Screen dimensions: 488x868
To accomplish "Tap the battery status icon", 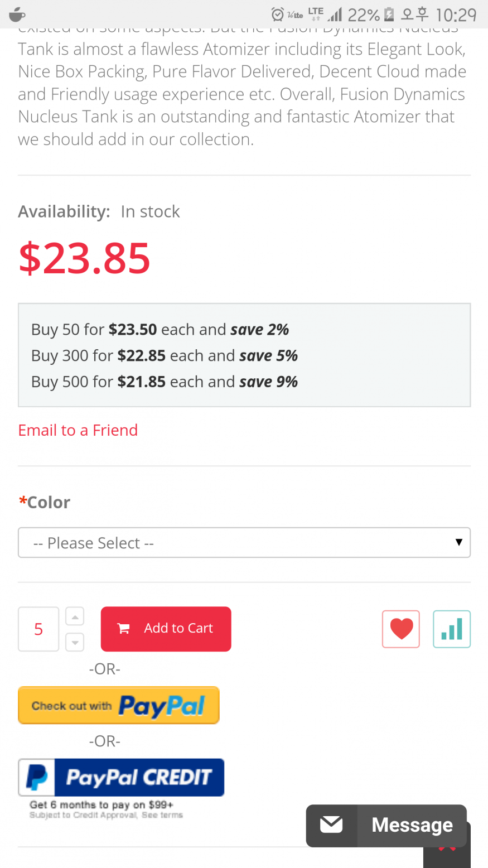I will (389, 15).
